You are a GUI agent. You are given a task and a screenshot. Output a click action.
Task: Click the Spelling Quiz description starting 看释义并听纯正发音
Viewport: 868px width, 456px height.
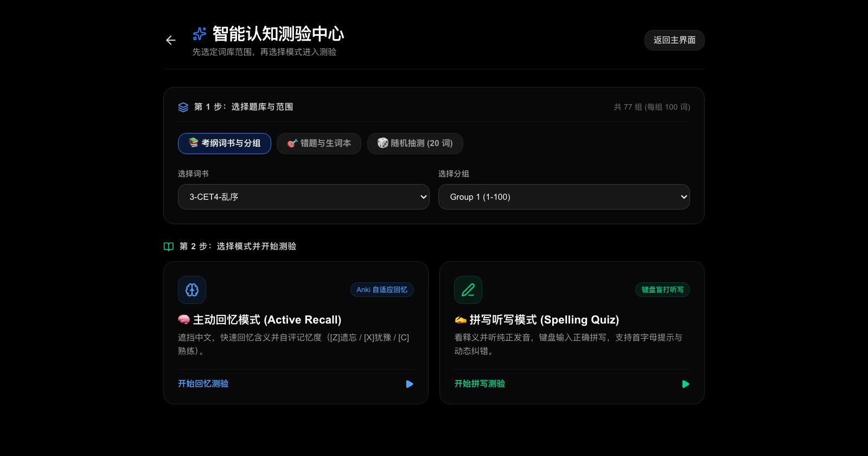(x=568, y=344)
